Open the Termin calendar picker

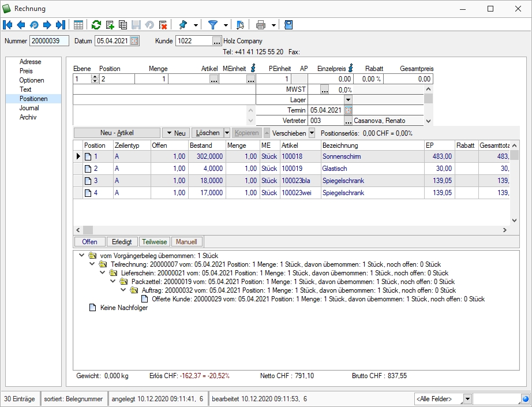[x=349, y=110]
